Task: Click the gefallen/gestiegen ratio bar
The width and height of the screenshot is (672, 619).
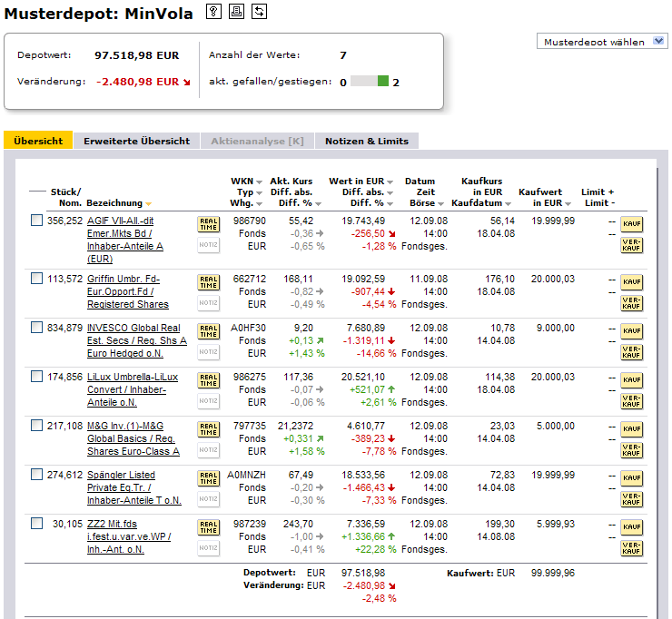Action: pos(369,82)
